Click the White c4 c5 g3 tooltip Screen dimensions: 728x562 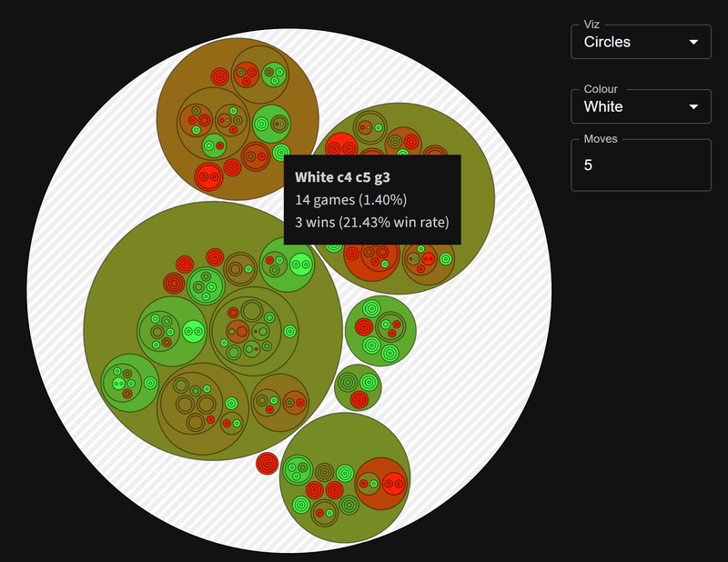(372, 199)
